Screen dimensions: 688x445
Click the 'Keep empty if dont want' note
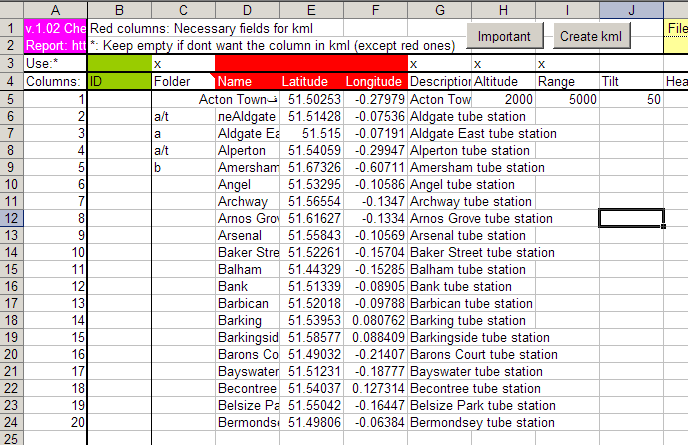tap(272, 45)
